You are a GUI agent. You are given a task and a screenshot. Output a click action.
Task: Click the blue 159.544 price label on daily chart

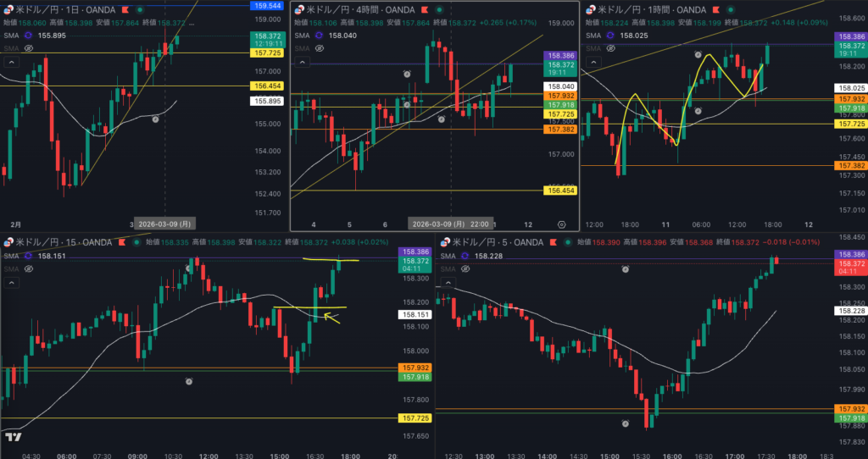click(x=267, y=6)
